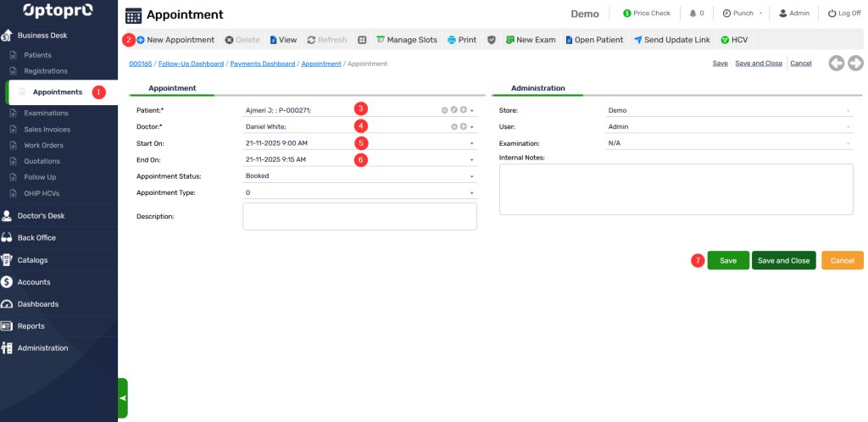Go to the next record with right arrow

pos(855,63)
